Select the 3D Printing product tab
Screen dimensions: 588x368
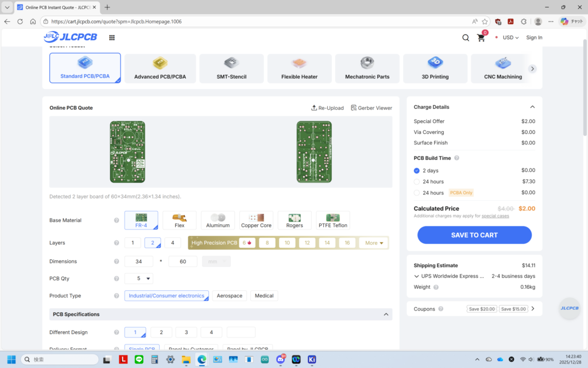pyautogui.click(x=435, y=68)
